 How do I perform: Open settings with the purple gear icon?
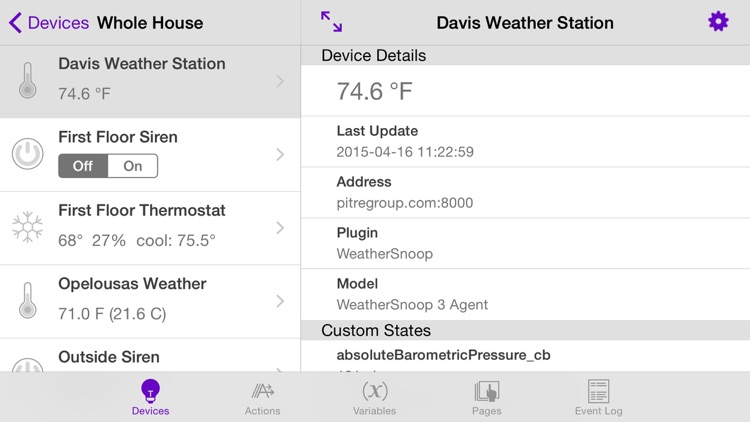pyautogui.click(x=718, y=22)
